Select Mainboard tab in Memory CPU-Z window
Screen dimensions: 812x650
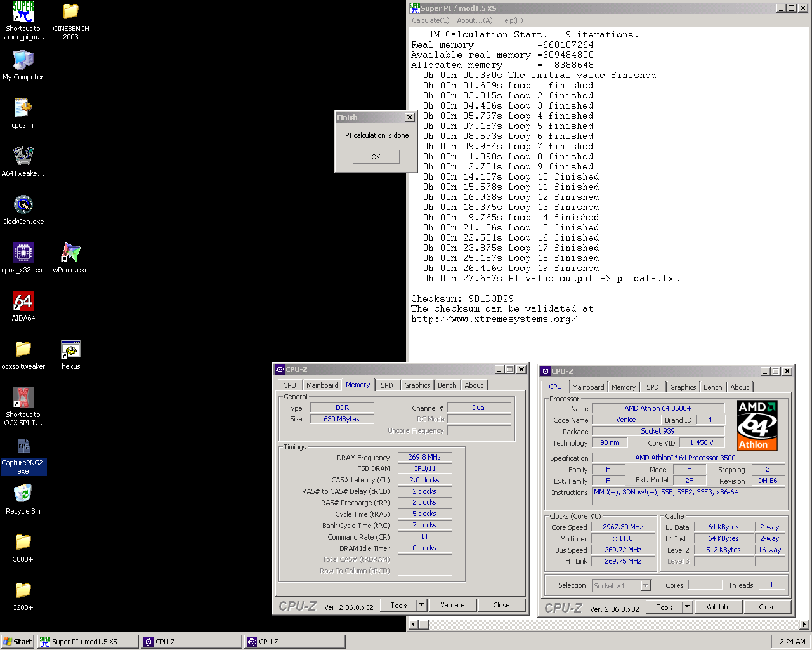pos(322,385)
